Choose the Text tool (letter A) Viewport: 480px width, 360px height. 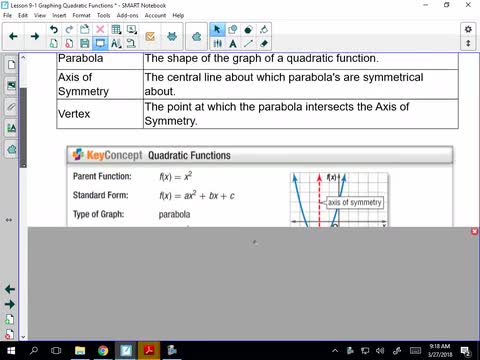pos(233,43)
